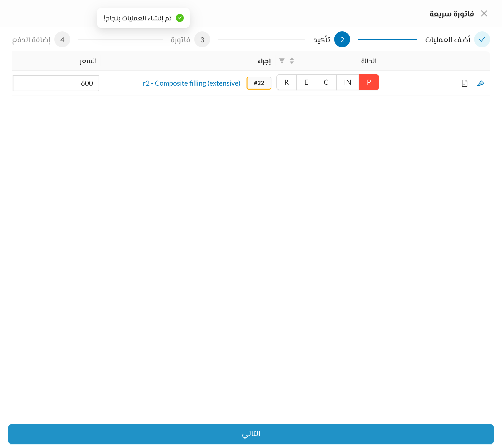Click the green success check icon in toast
502x448 pixels.
tap(180, 18)
